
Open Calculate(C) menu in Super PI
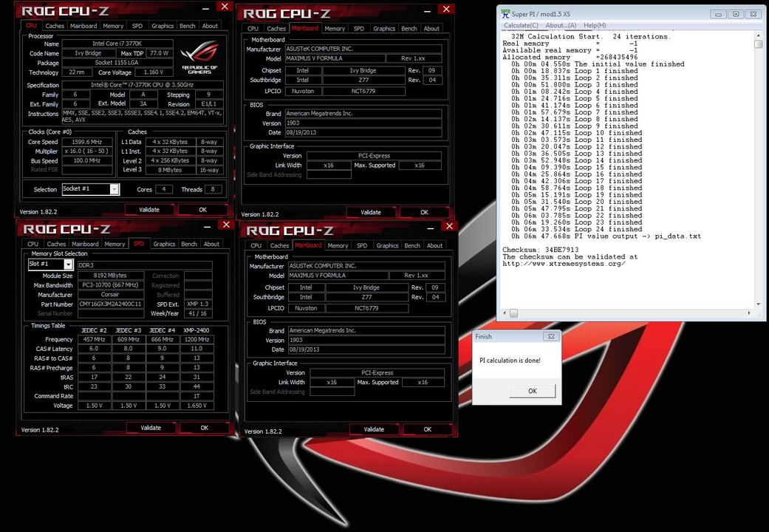click(521, 25)
